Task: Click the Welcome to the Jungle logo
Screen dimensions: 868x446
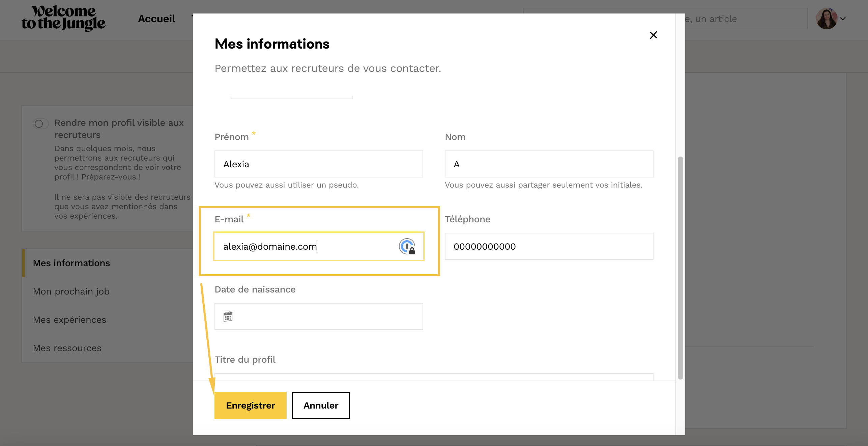Action: (x=63, y=18)
